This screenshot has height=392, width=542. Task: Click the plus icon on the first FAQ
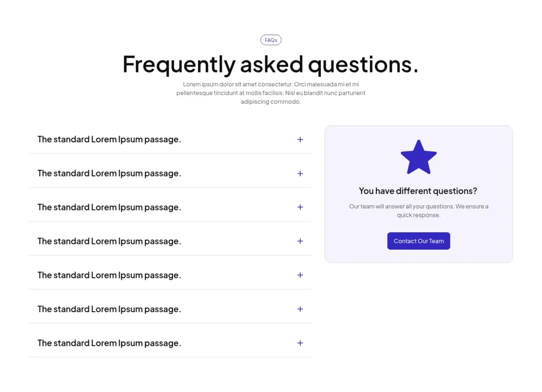[300, 139]
